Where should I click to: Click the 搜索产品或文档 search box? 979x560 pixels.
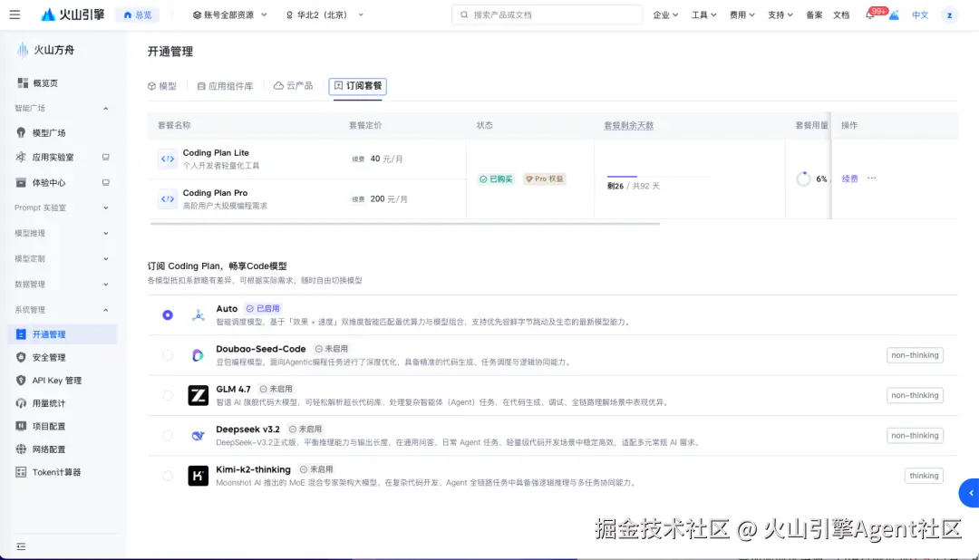coord(547,14)
